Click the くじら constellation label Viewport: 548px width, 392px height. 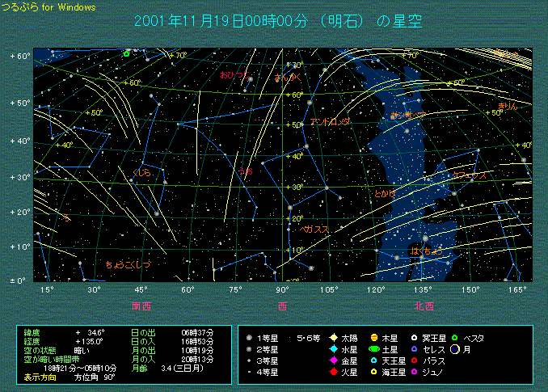141,172
